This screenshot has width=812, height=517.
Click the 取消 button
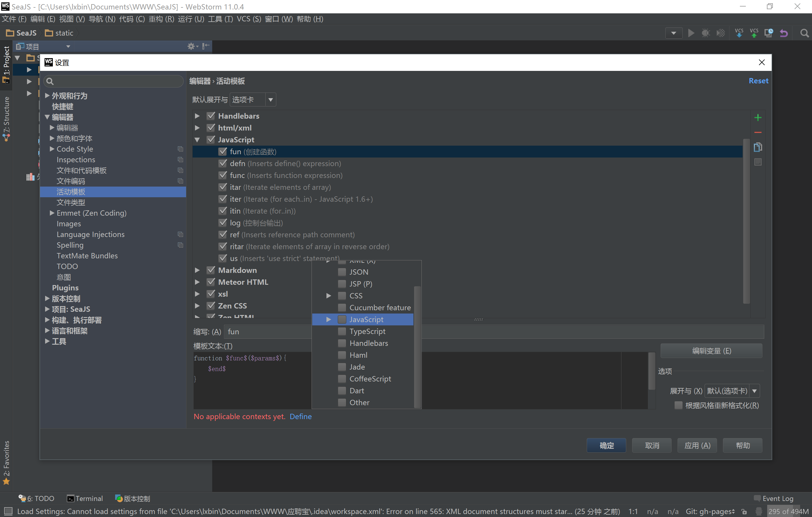(x=652, y=446)
